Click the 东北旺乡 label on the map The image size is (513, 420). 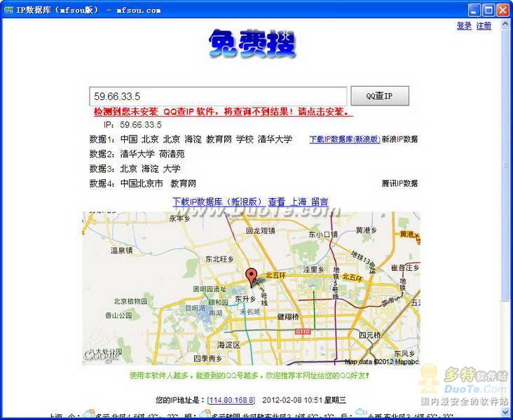tap(219, 259)
